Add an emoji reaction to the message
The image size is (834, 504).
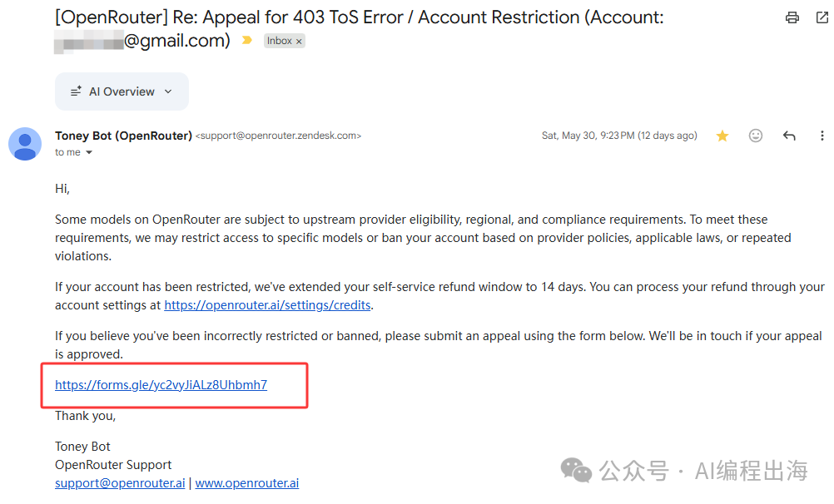pos(755,136)
